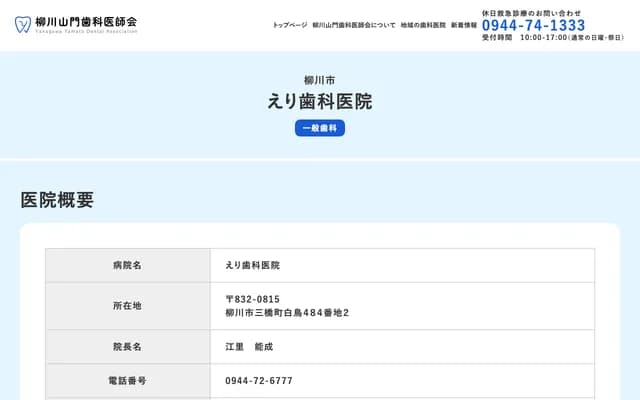This screenshot has height=400, width=640.
Task: Click the reception hours 10:00-17:00 text
Action: (544, 37)
